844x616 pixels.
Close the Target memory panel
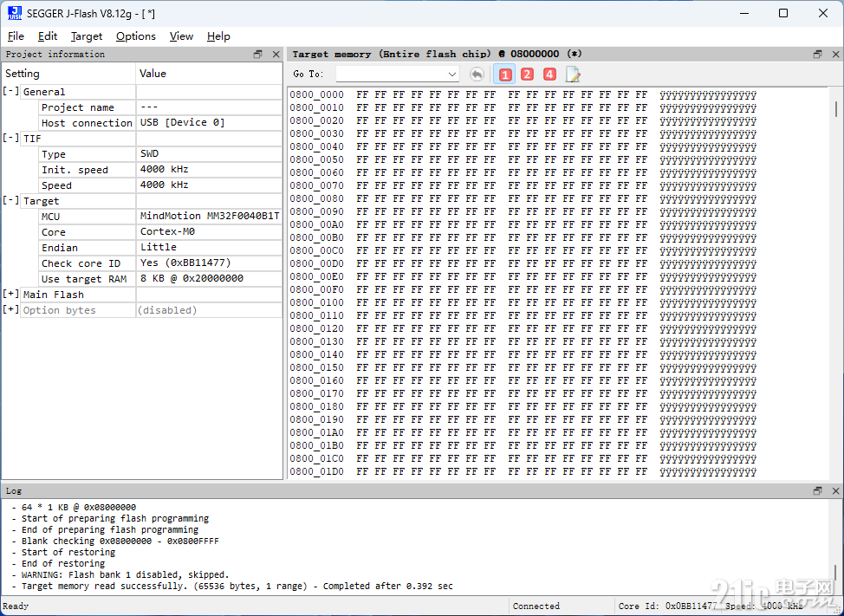pos(836,55)
